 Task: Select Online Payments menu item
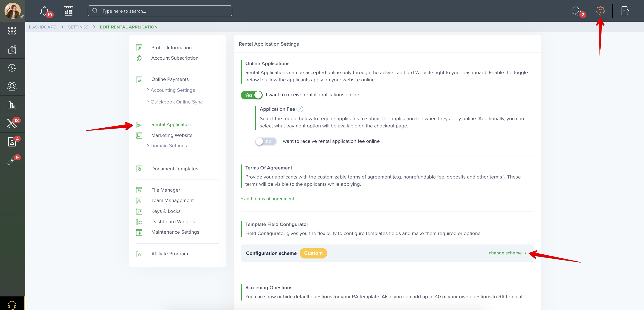click(170, 79)
